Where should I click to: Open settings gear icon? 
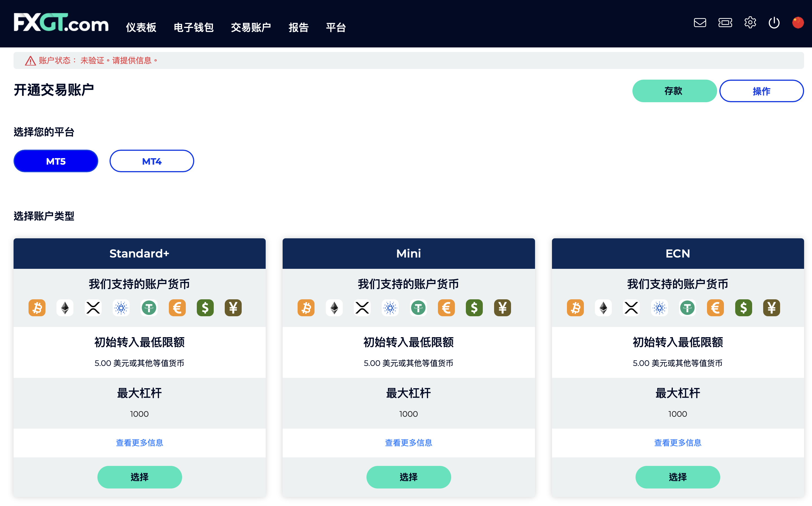click(750, 23)
